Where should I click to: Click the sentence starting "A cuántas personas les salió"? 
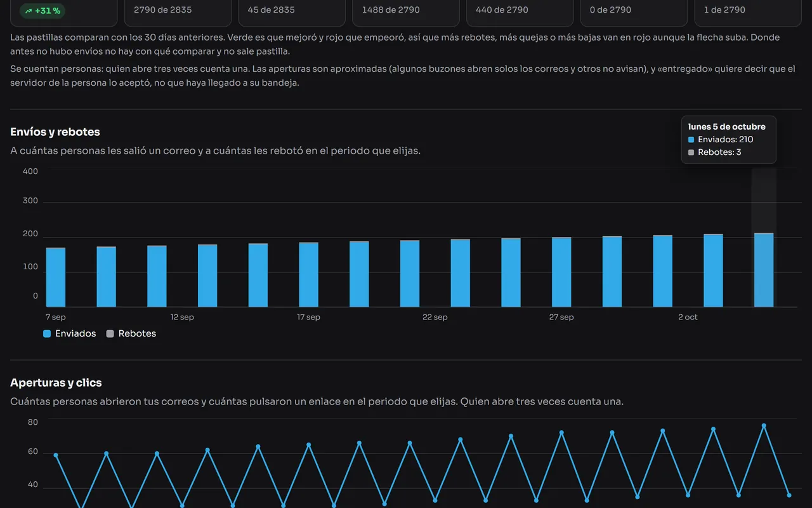click(x=215, y=151)
